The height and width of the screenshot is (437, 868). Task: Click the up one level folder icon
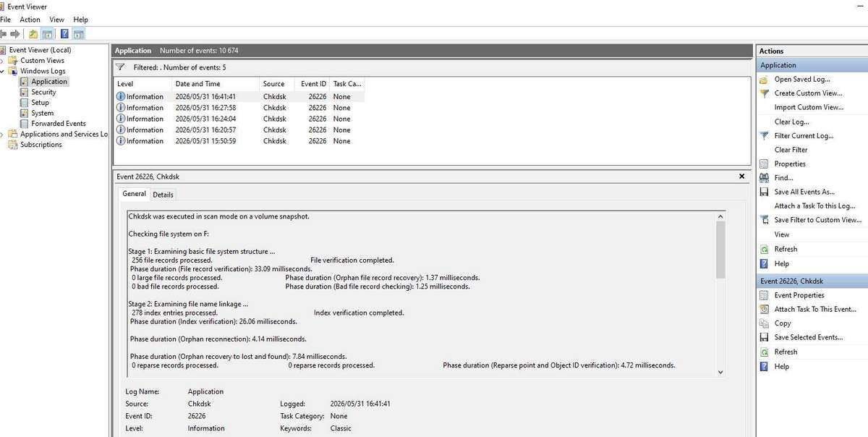[x=33, y=34]
